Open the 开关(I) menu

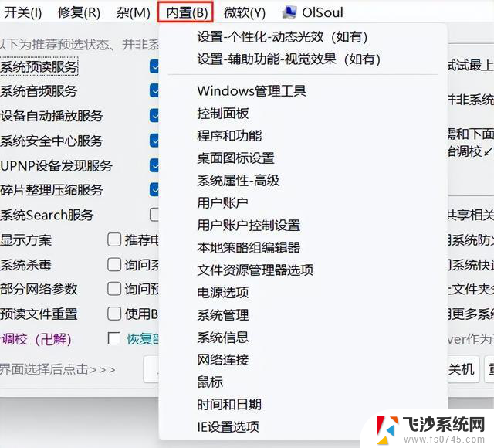point(22,12)
